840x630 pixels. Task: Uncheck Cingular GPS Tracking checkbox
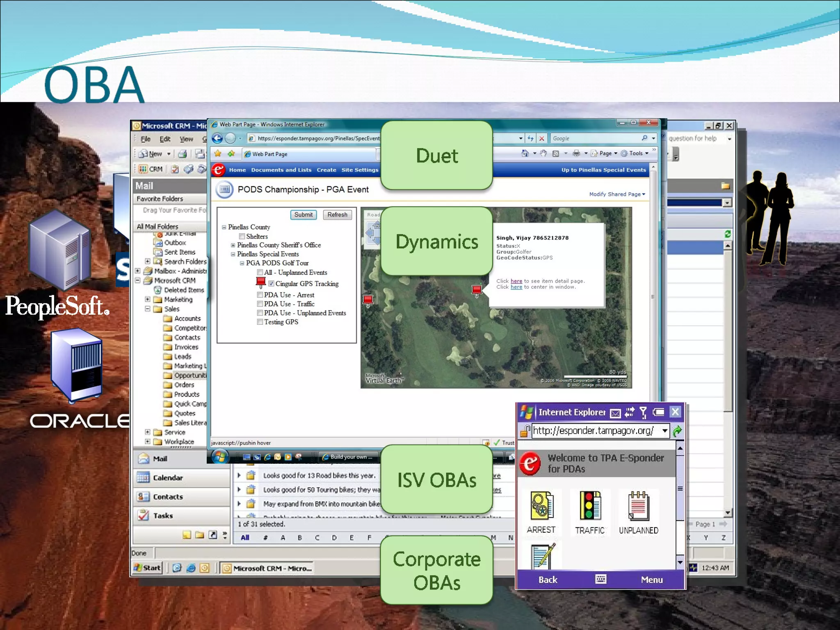tap(271, 283)
